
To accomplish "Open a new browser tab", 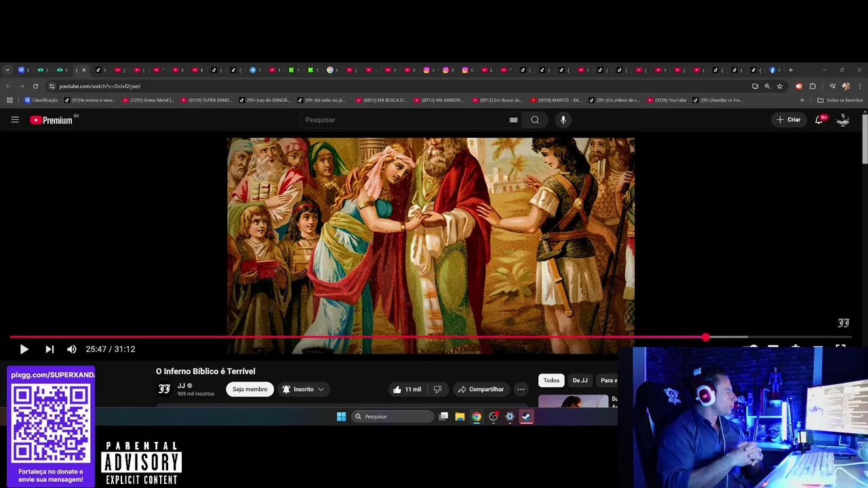I will tap(791, 70).
